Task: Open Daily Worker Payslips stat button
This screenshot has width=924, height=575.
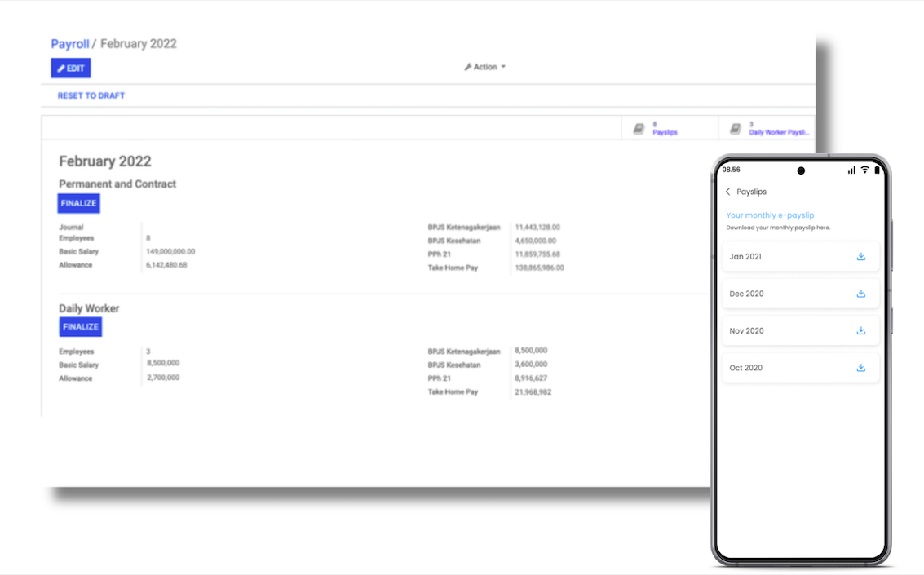Action: pyautogui.click(x=767, y=128)
